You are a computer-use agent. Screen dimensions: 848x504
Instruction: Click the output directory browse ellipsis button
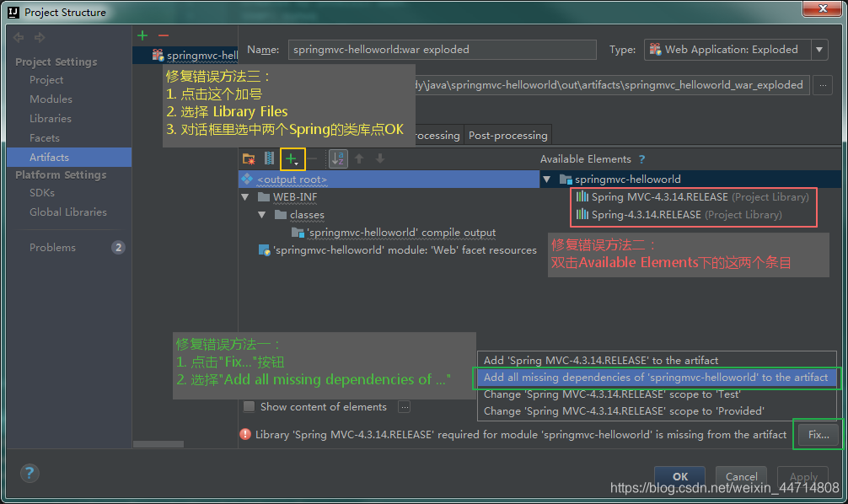(x=823, y=85)
